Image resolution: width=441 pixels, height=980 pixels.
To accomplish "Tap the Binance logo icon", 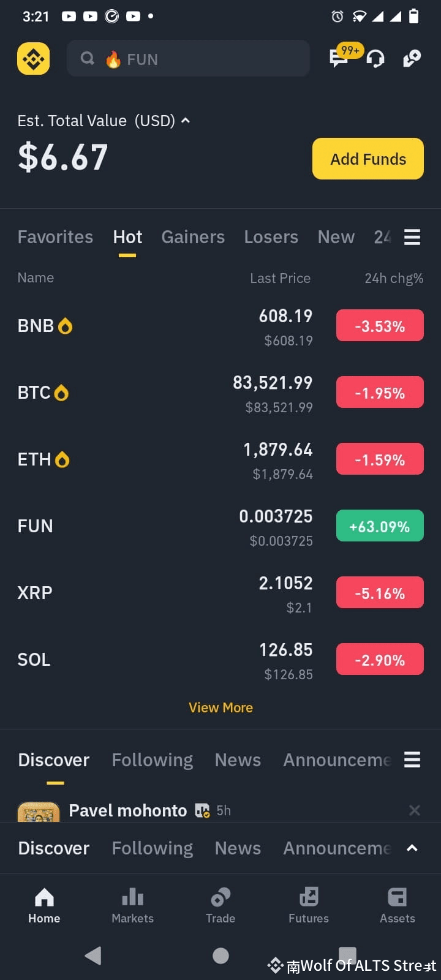I will (x=33, y=59).
